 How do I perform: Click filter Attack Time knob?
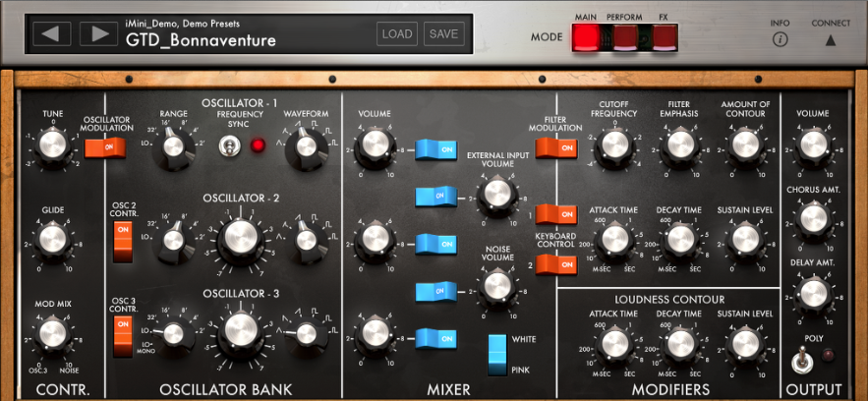tap(615, 240)
